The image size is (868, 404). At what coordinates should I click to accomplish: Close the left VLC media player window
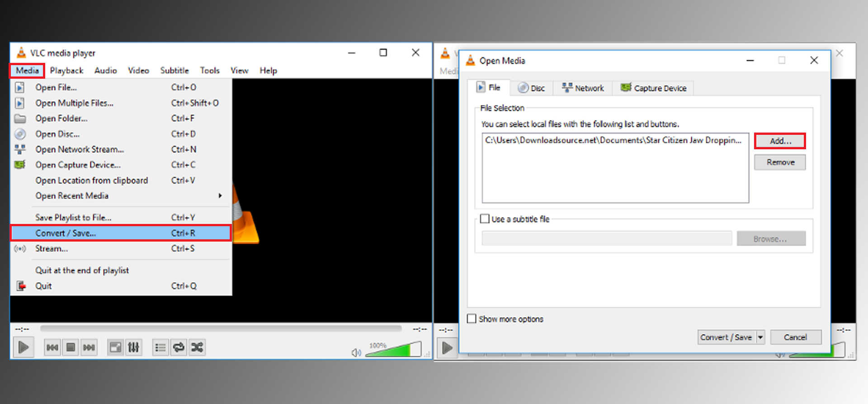(x=415, y=53)
